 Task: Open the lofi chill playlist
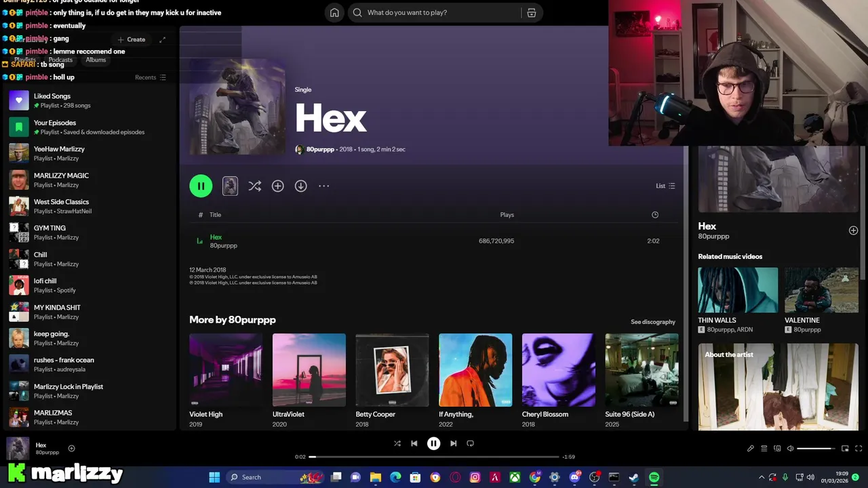tap(88, 285)
